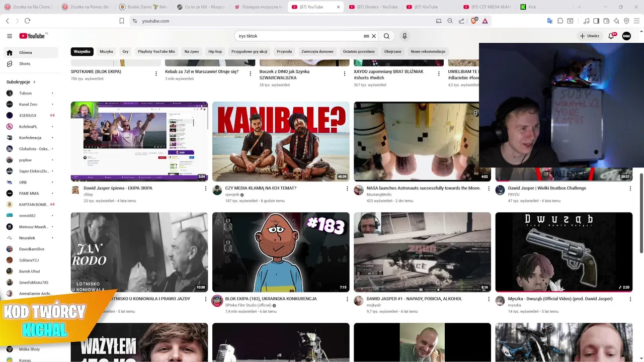
Task: Open the YouTube hamburger guide menu
Action: (10, 36)
